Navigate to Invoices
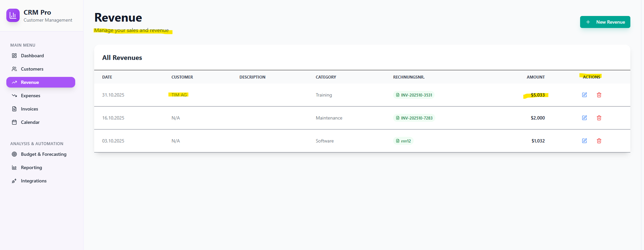 pyautogui.click(x=41, y=109)
